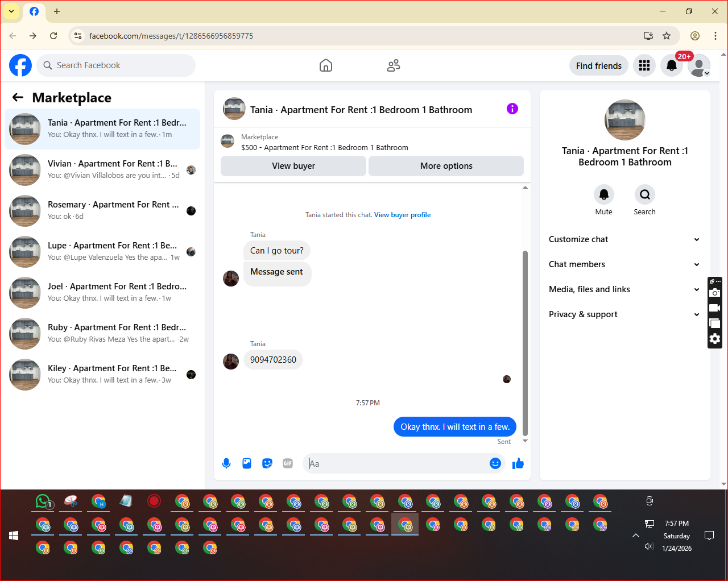The height and width of the screenshot is (581, 728).
Task: Open the notifications bell with 20+ badge
Action: [672, 65]
